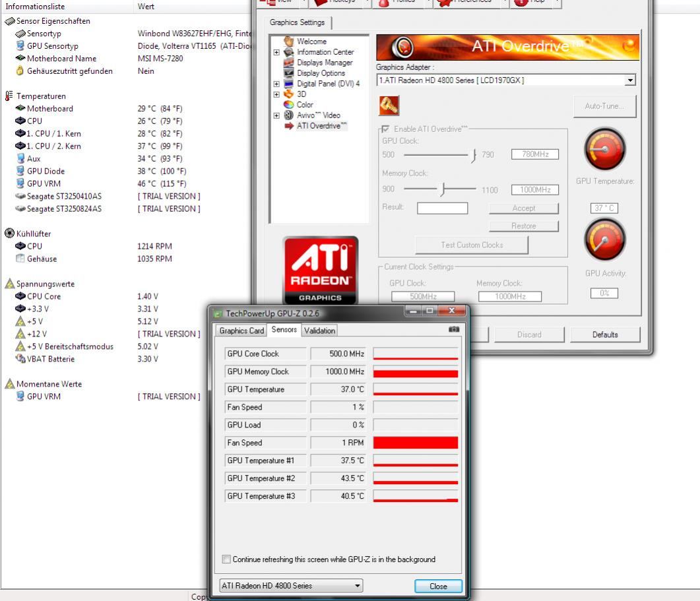700x601 pixels.
Task: Click the Avivo Video film reel icon
Action: click(289, 115)
